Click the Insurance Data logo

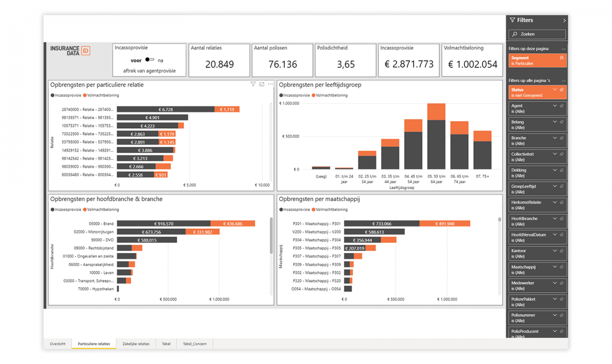[x=70, y=50]
